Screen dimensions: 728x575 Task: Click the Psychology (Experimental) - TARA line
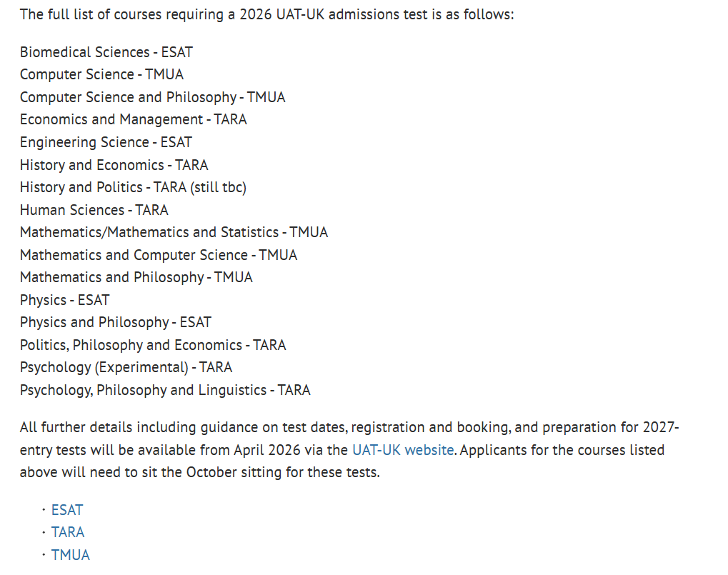(x=126, y=367)
